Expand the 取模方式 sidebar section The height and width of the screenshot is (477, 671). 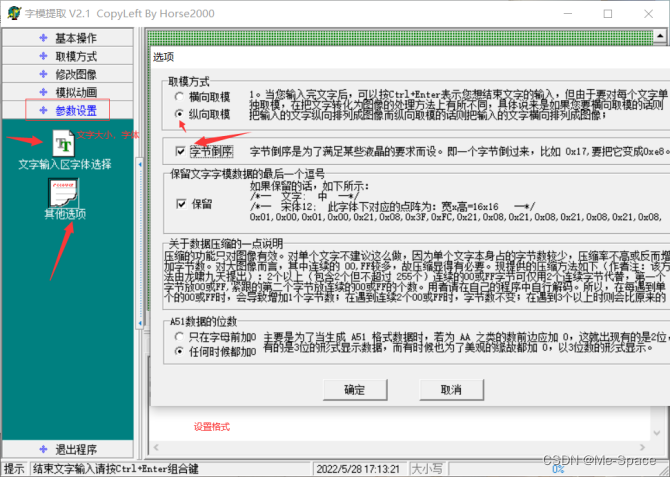pyautogui.click(x=68, y=56)
